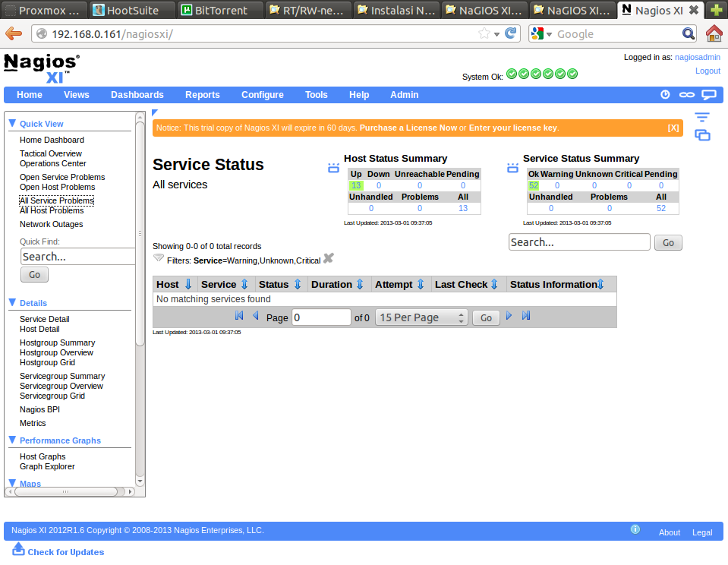Viewport: 728px width, 565px height.
Task: Click the Host Status Summary dashlet icon
Action: pyautogui.click(x=333, y=168)
